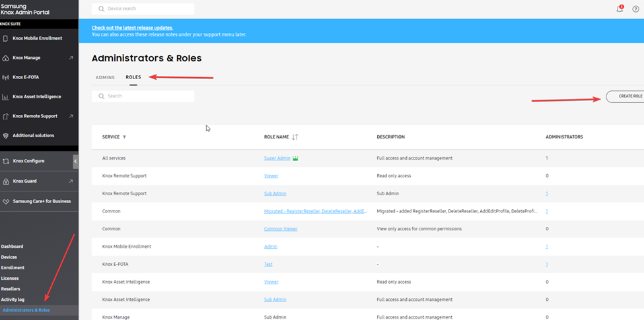The height and width of the screenshot is (320, 644).
Task: Open Knox Remote Support external-link arrow
Action: [x=71, y=116]
